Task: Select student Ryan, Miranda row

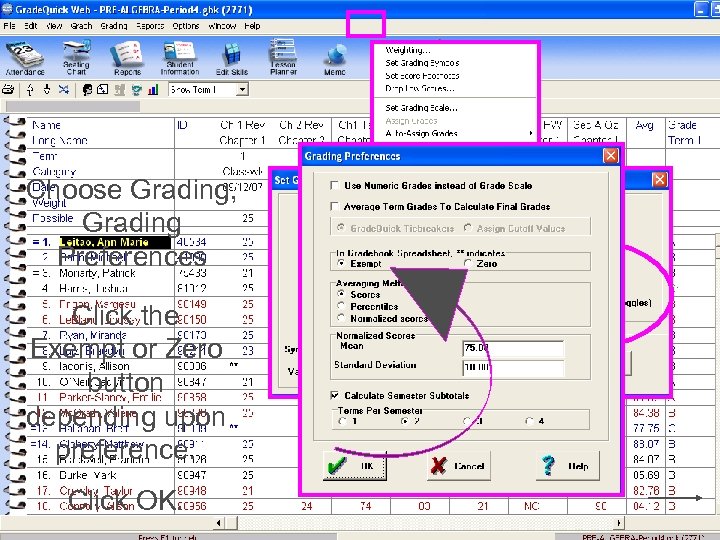Action: (x=93, y=335)
